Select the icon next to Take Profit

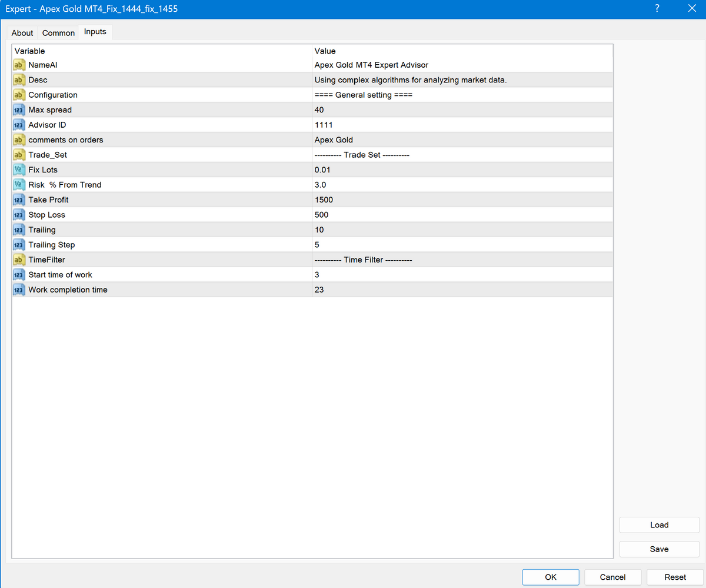[x=18, y=200]
